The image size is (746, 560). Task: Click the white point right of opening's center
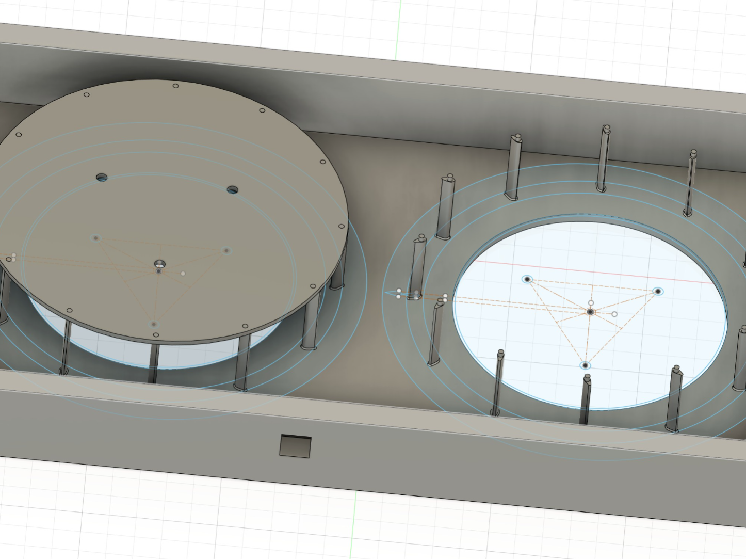614,314
